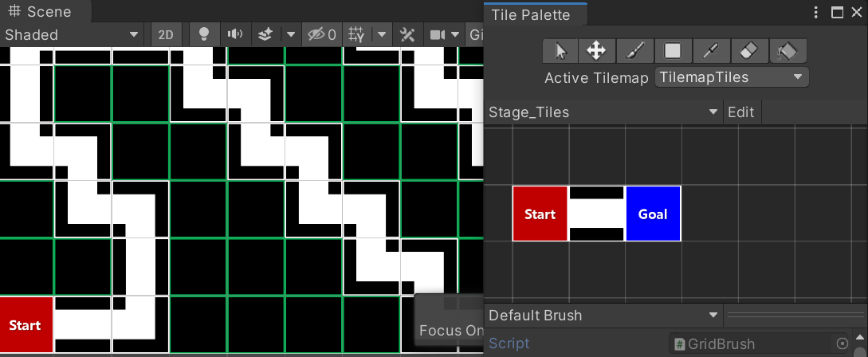
Task: Activate the Box Fill tool
Action: click(673, 51)
